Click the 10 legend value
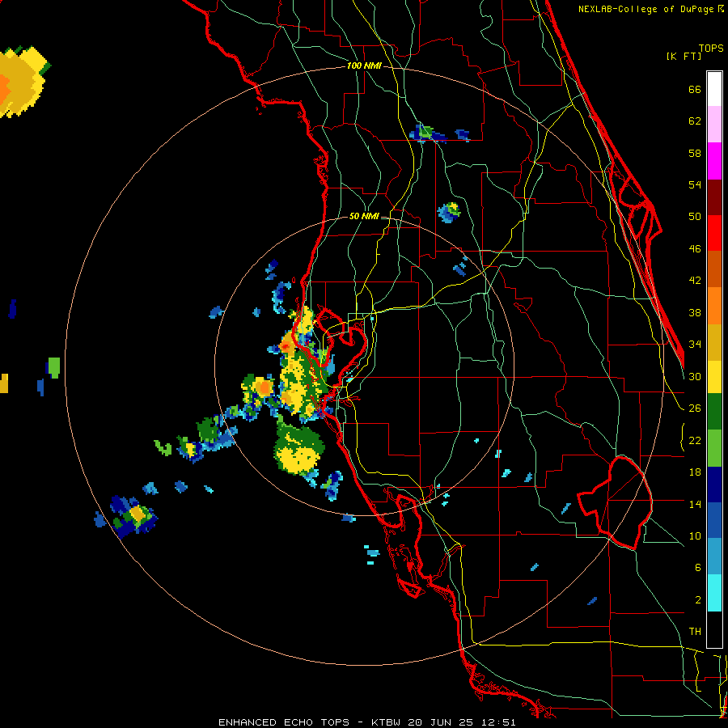This screenshot has width=728, height=728. 695,535
